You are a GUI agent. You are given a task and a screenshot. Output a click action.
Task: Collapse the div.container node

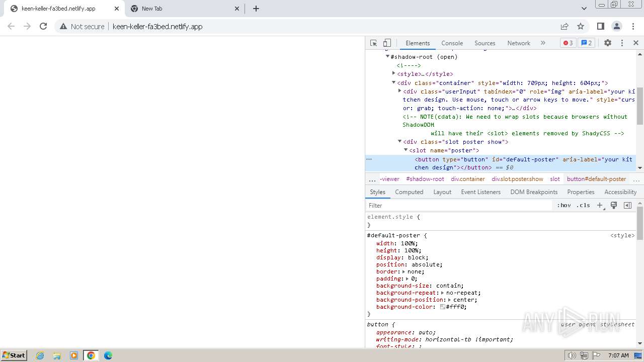point(393,82)
